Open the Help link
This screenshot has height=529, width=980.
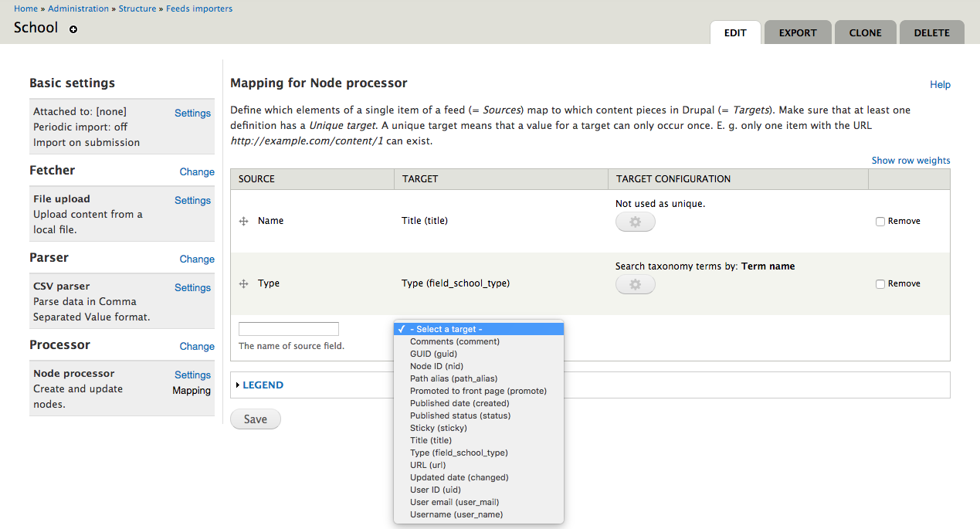pos(940,85)
